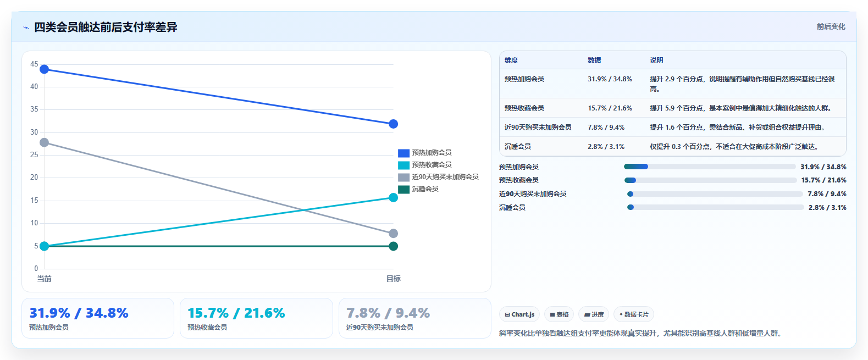Click the 预热加购会员 progress bar
The height and width of the screenshot is (360, 868).
tap(710, 167)
